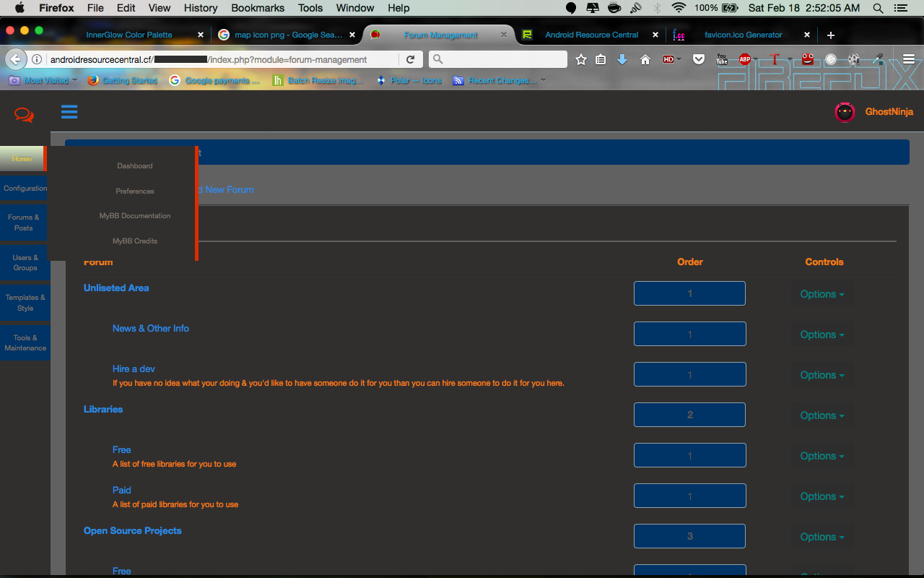Go back using the browser back arrow
Screen dimensions: 924x578
tap(17, 59)
